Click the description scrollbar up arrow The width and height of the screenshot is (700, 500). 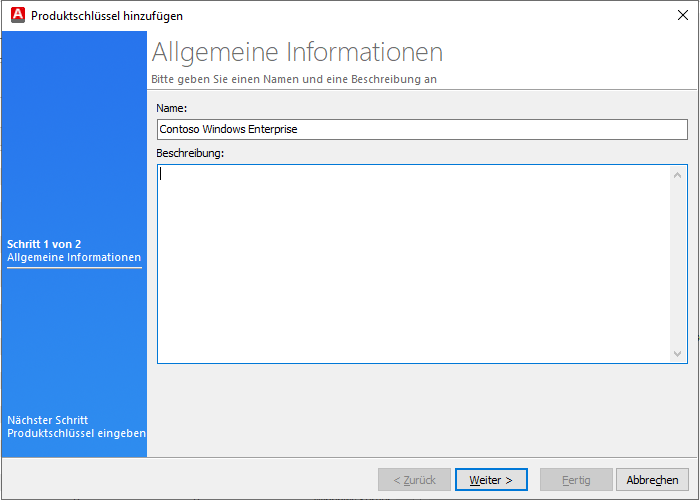pos(677,175)
